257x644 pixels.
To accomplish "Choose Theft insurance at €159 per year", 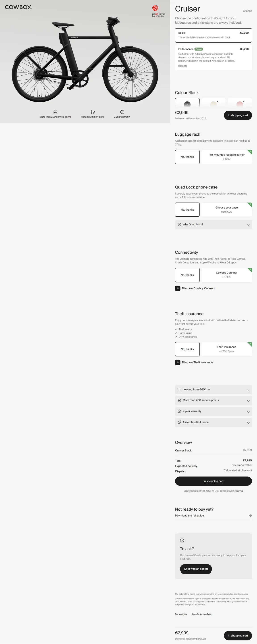I will coord(226,349).
